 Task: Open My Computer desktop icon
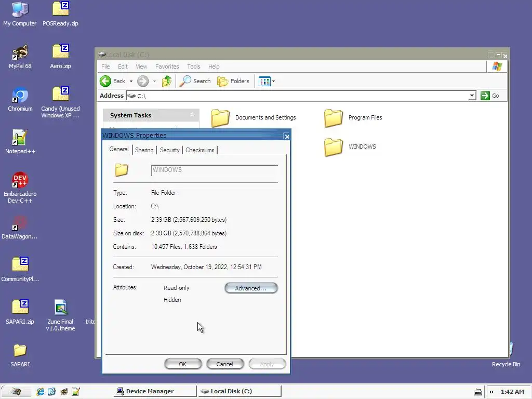(x=20, y=14)
